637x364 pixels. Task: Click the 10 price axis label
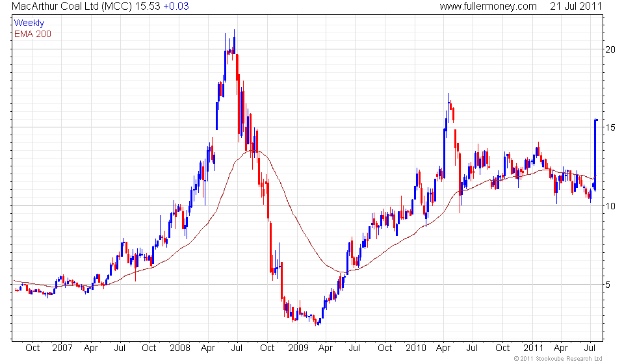[610, 206]
